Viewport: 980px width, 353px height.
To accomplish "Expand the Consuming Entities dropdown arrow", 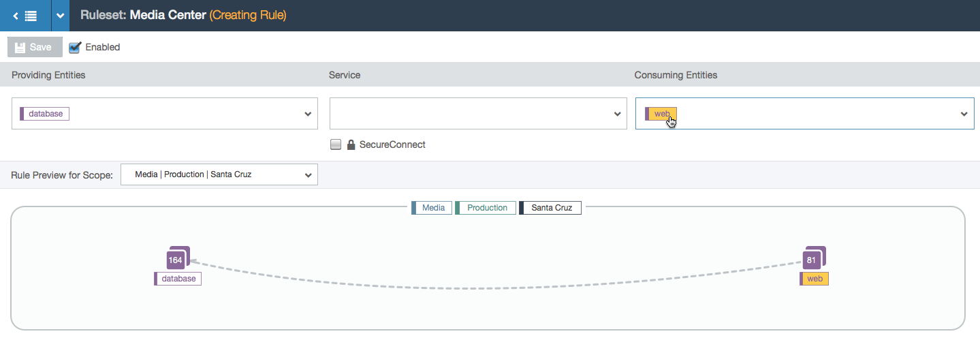I will coord(964,114).
